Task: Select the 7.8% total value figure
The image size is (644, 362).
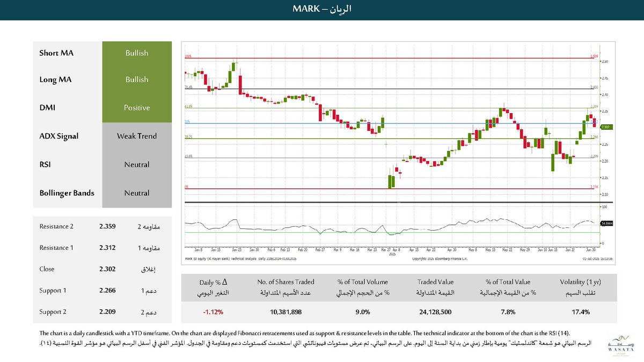Action: point(508,311)
